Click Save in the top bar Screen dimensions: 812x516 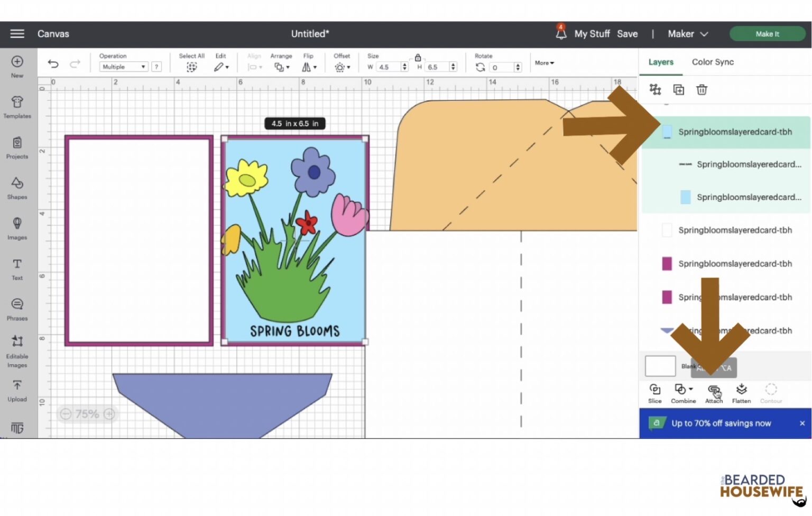tap(628, 34)
